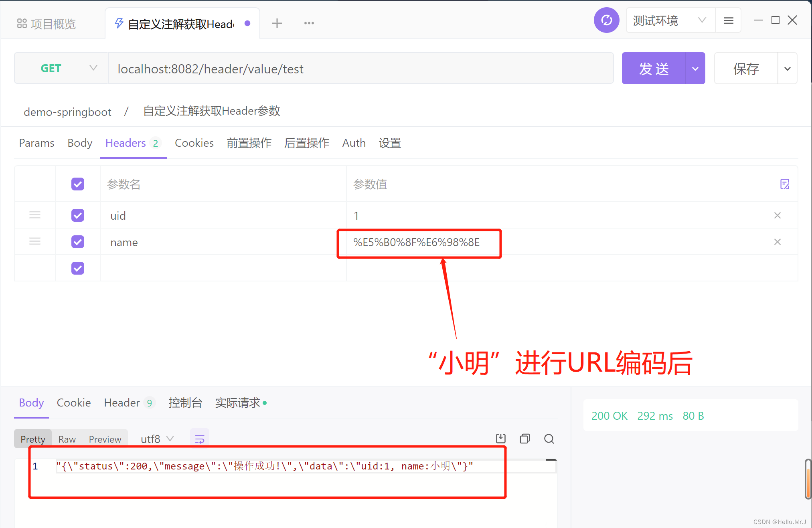Open the GET method dropdown
The width and height of the screenshot is (812, 528).
(61, 68)
